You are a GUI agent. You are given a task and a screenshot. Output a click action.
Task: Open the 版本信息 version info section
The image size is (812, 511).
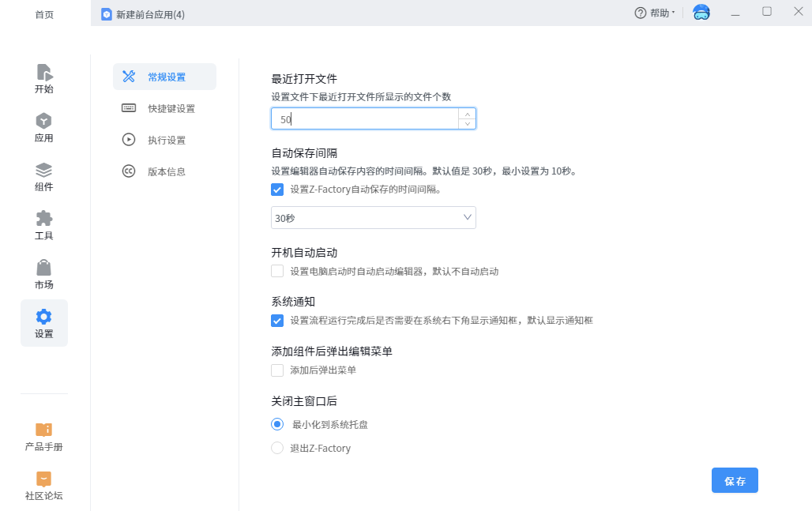pos(164,171)
